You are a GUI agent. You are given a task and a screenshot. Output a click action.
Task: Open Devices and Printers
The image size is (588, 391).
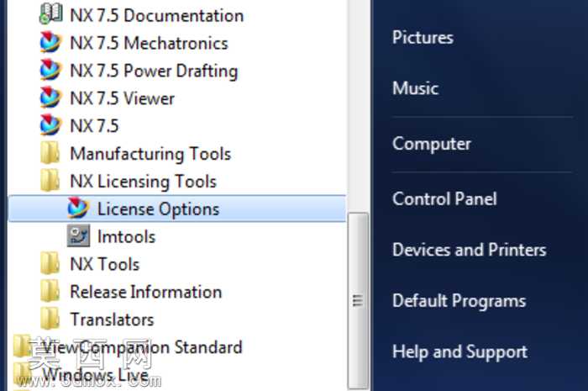point(469,250)
